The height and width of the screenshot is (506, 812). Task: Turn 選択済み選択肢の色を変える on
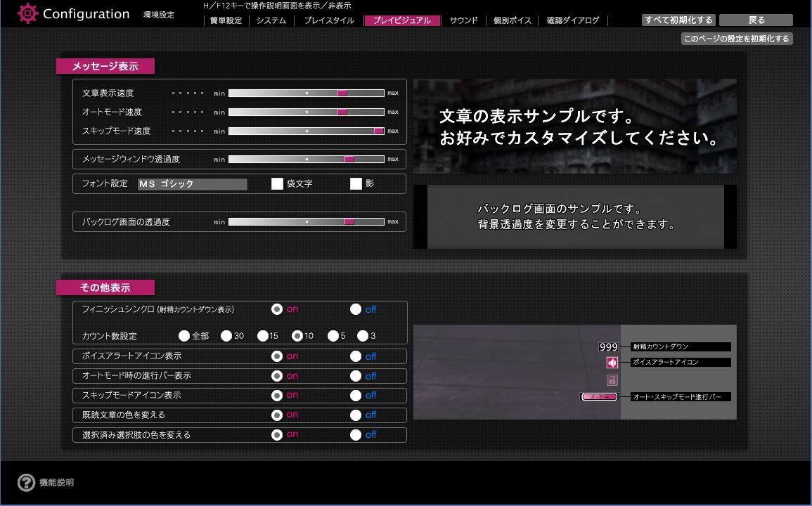[277, 434]
